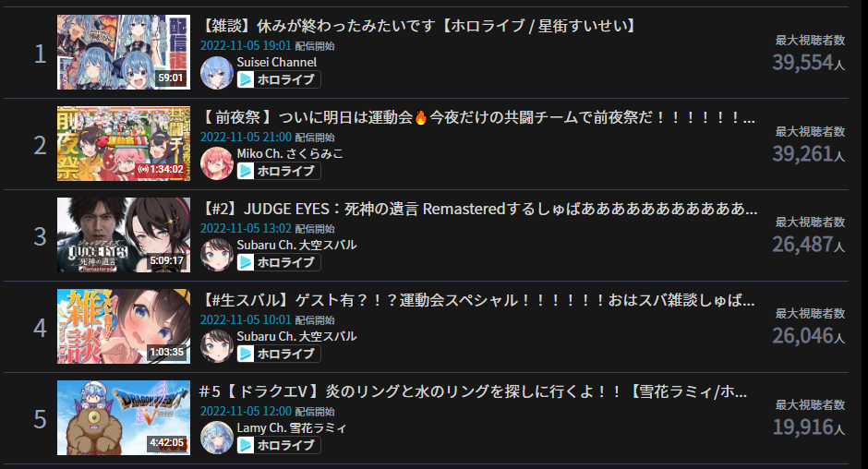Click Miko Ch. さくらみこ avatar icon

(x=216, y=164)
